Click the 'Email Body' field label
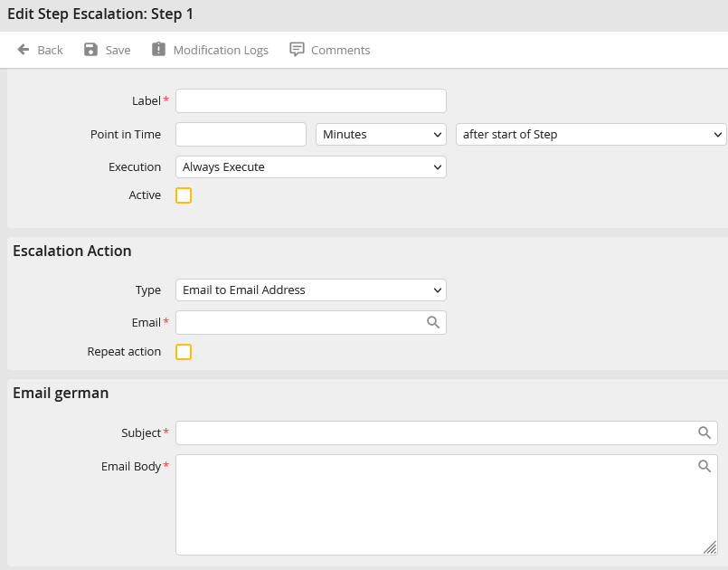Image resolution: width=728 pixels, height=570 pixels. [x=131, y=467]
